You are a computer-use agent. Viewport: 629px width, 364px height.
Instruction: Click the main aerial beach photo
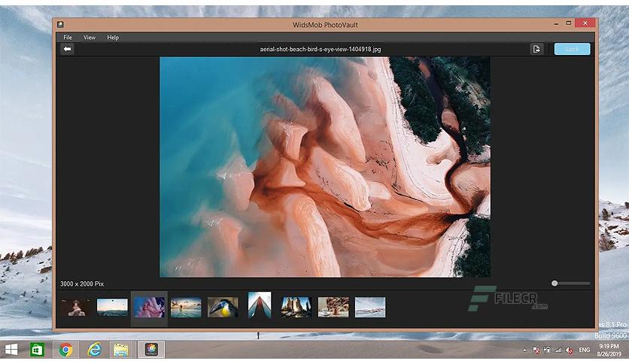click(325, 167)
